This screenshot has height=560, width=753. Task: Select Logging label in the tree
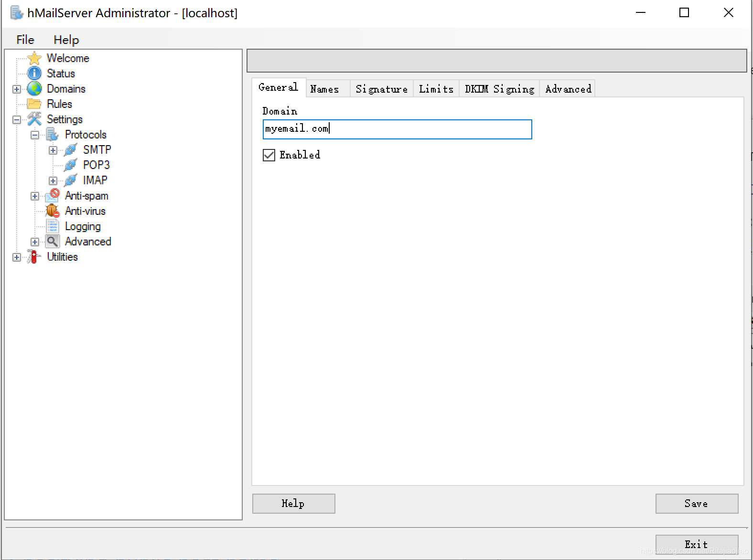point(83,226)
